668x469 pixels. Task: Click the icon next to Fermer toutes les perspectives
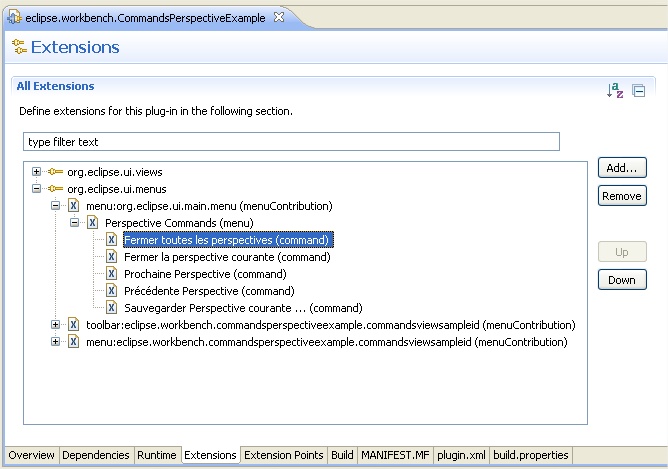(111, 239)
